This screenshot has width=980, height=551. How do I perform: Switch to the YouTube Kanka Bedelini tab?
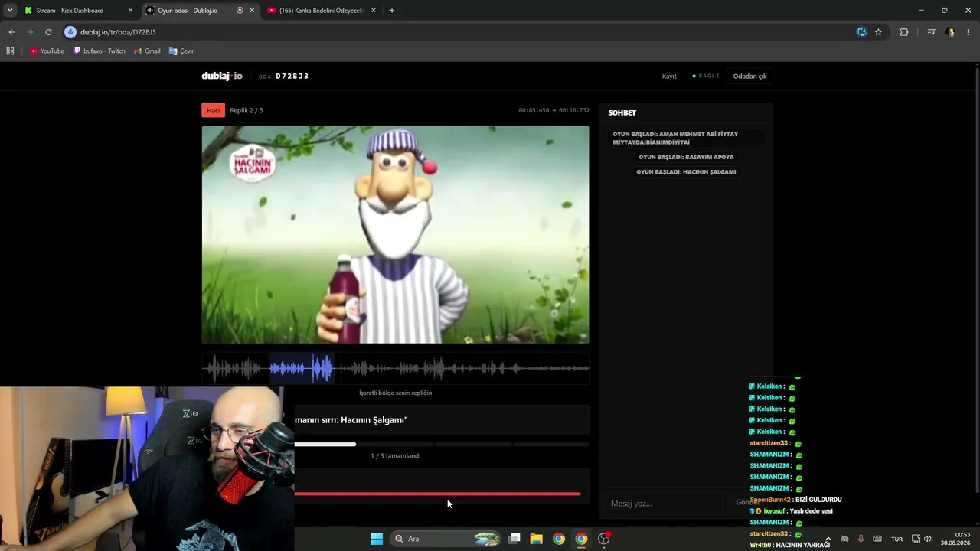click(x=322, y=11)
